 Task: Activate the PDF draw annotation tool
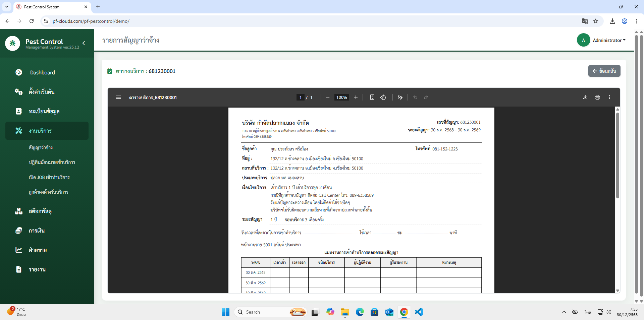tap(400, 98)
